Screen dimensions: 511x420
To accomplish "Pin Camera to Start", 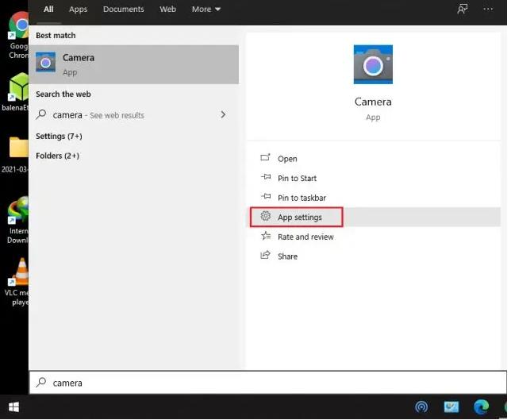I will tap(374, 179).
